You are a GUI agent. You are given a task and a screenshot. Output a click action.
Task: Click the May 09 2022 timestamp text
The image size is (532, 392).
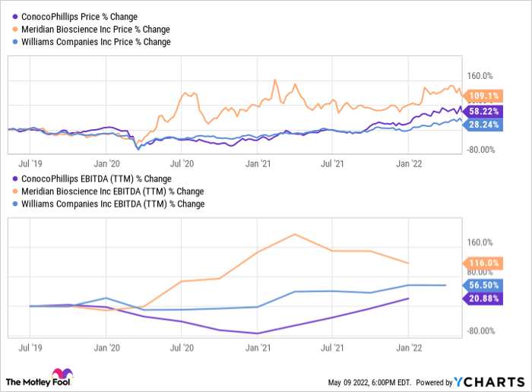coord(369,382)
